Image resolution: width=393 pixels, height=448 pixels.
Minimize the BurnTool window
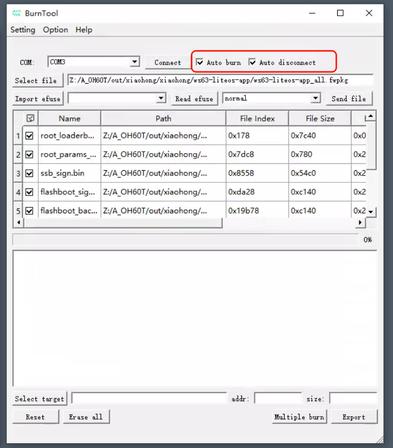[312, 13]
